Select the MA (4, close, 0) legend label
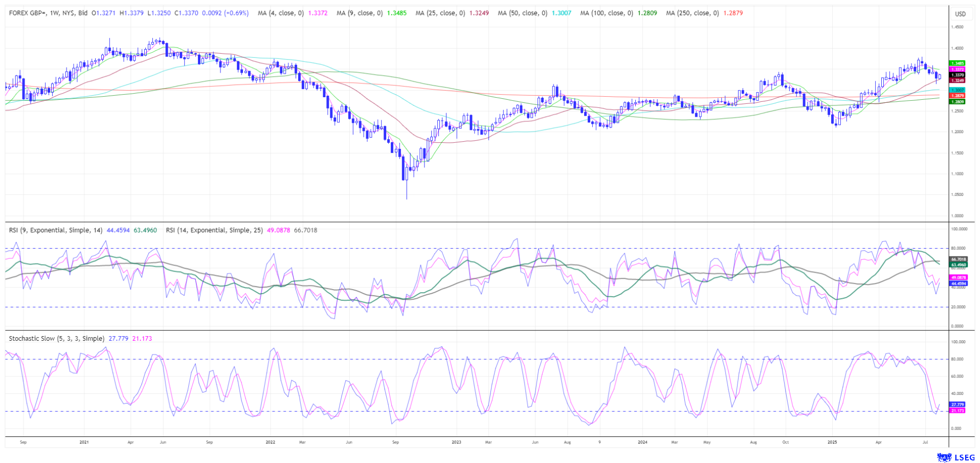This screenshot has width=980, height=463. 281,13
